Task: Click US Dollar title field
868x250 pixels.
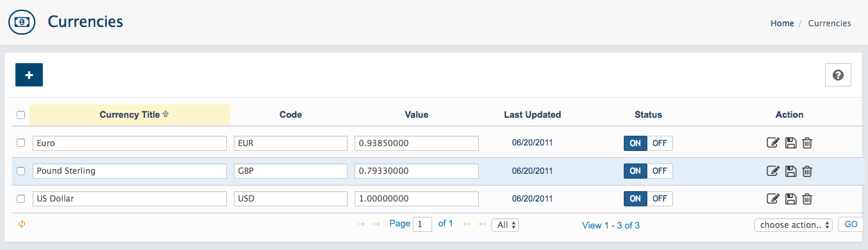Action: tap(130, 198)
